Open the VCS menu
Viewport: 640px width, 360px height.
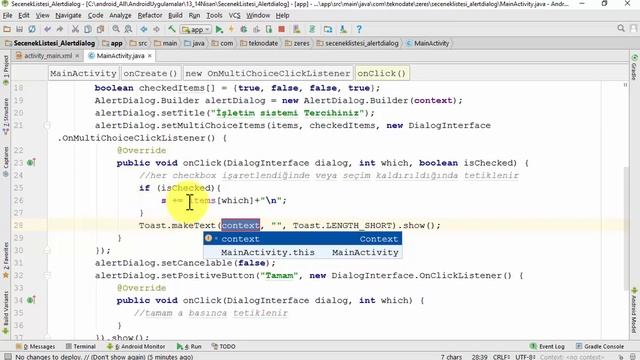point(234,16)
